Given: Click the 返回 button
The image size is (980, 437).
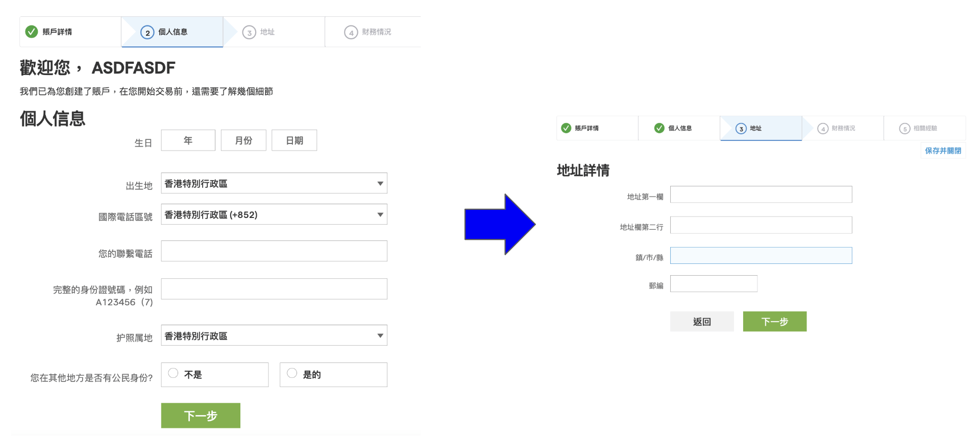Looking at the screenshot, I should [702, 322].
